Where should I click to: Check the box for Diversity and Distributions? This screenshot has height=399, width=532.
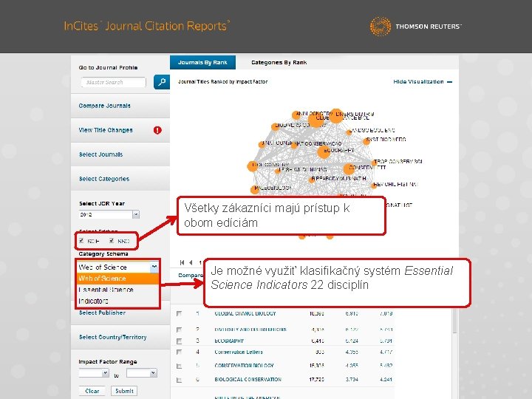179,330
